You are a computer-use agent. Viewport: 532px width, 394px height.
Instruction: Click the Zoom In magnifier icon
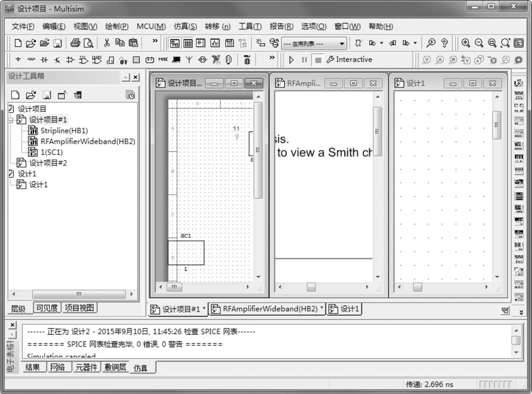(465, 43)
